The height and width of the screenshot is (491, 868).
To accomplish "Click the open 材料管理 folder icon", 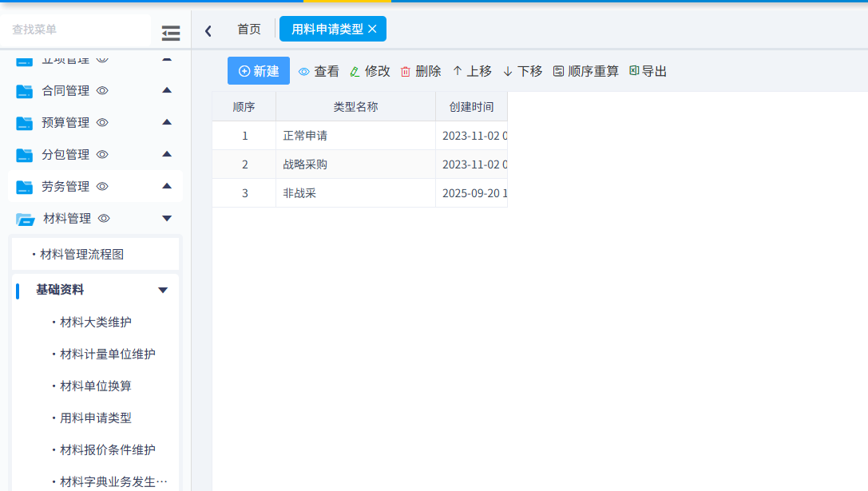I will click(26, 220).
